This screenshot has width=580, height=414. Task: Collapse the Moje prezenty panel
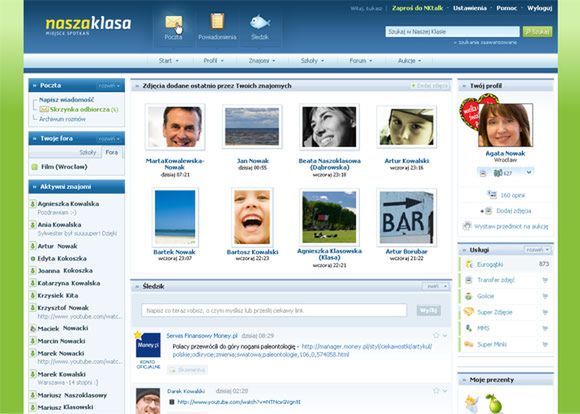click(x=464, y=380)
